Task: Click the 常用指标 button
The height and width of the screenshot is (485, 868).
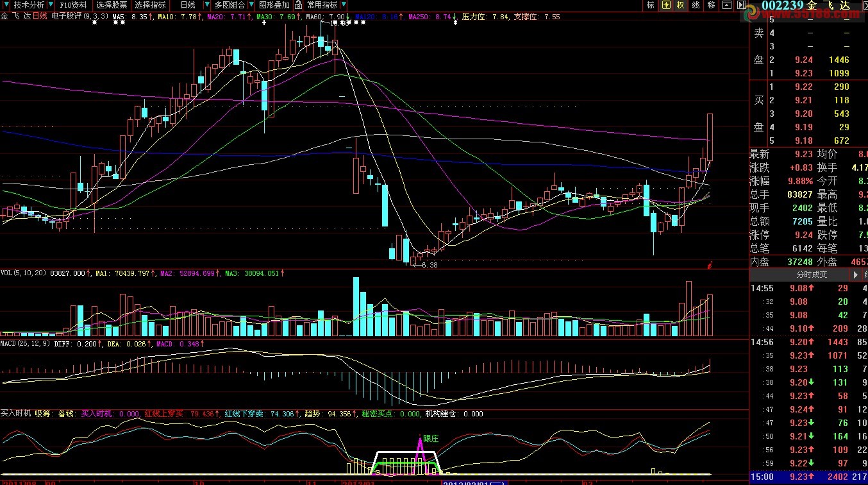Action: click(322, 5)
